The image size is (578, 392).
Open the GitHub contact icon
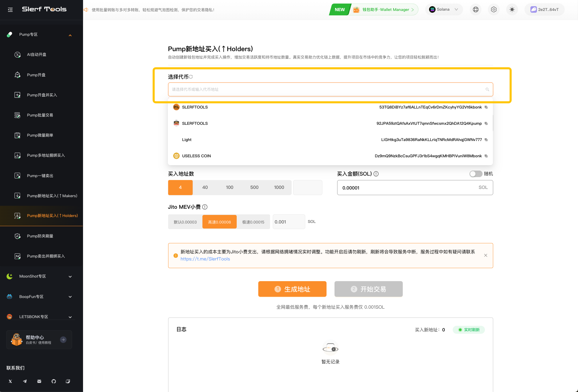point(53,381)
